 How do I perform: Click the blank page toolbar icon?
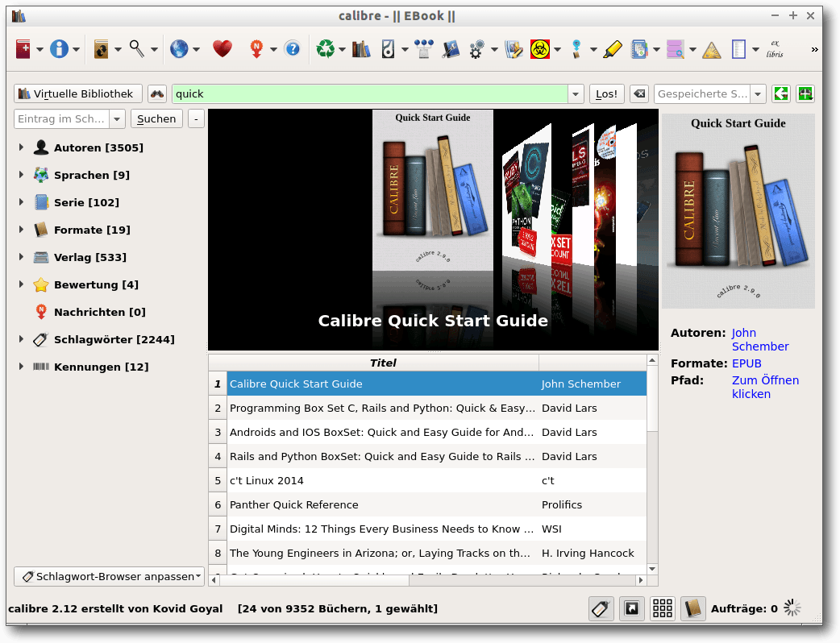click(x=738, y=49)
